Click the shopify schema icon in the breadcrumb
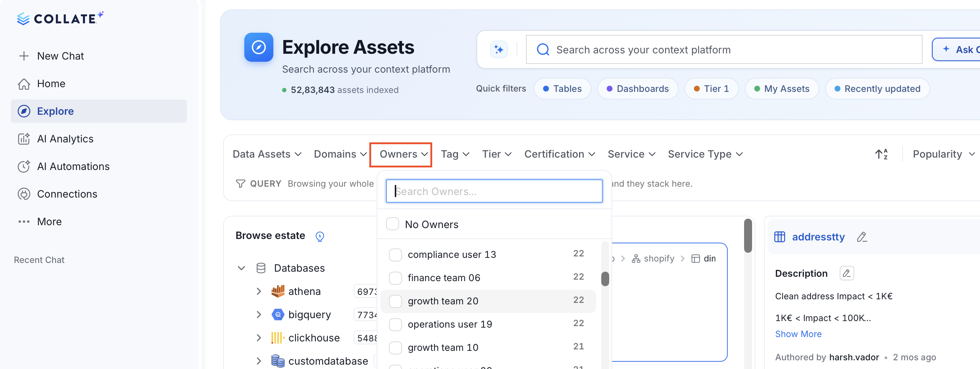Viewport: 980px width, 369px height. tap(636, 259)
